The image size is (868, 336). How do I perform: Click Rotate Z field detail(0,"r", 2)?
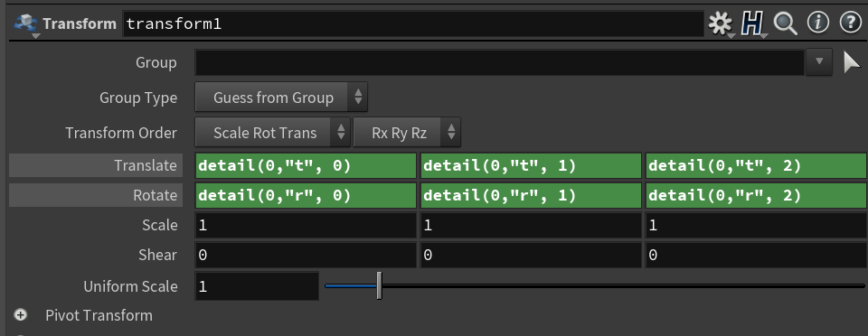[756, 196]
